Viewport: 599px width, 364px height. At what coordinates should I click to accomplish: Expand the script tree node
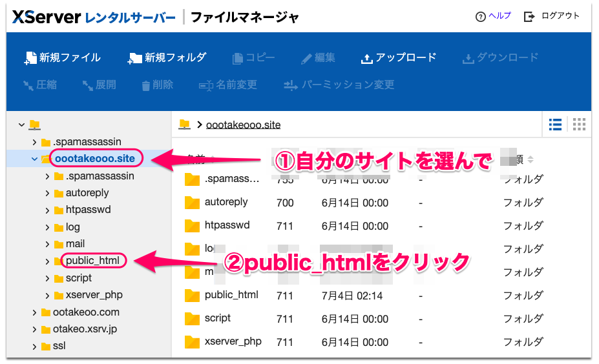click(x=47, y=279)
